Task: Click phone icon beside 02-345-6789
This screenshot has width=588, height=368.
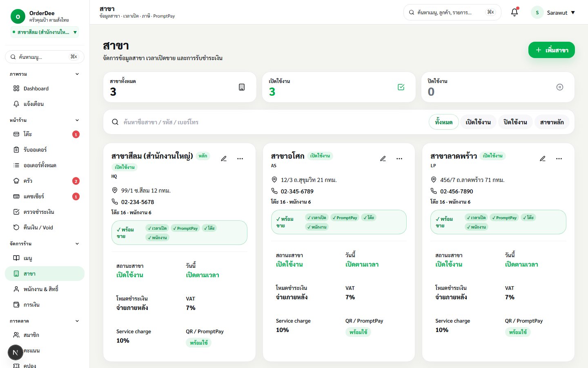Action: pos(274,191)
